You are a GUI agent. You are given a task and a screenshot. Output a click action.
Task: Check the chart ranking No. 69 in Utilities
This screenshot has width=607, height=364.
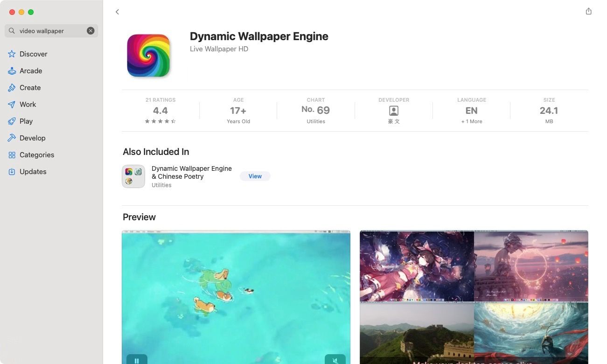pos(315,110)
